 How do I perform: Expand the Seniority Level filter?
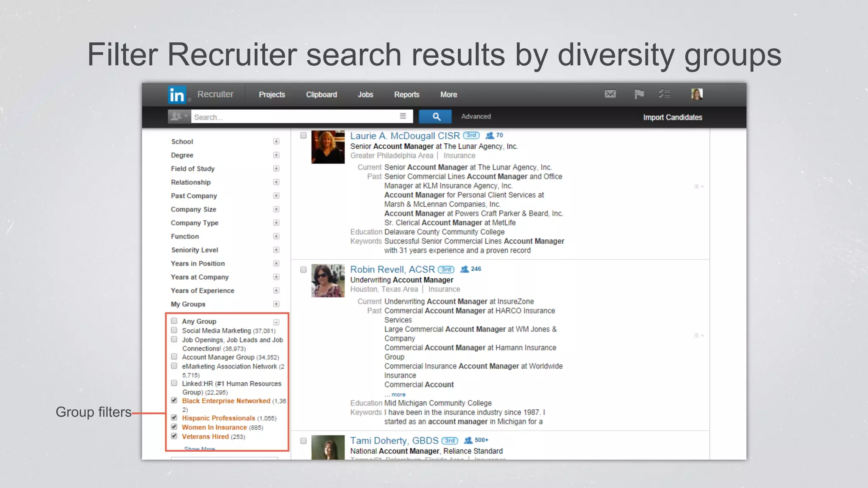(276, 250)
